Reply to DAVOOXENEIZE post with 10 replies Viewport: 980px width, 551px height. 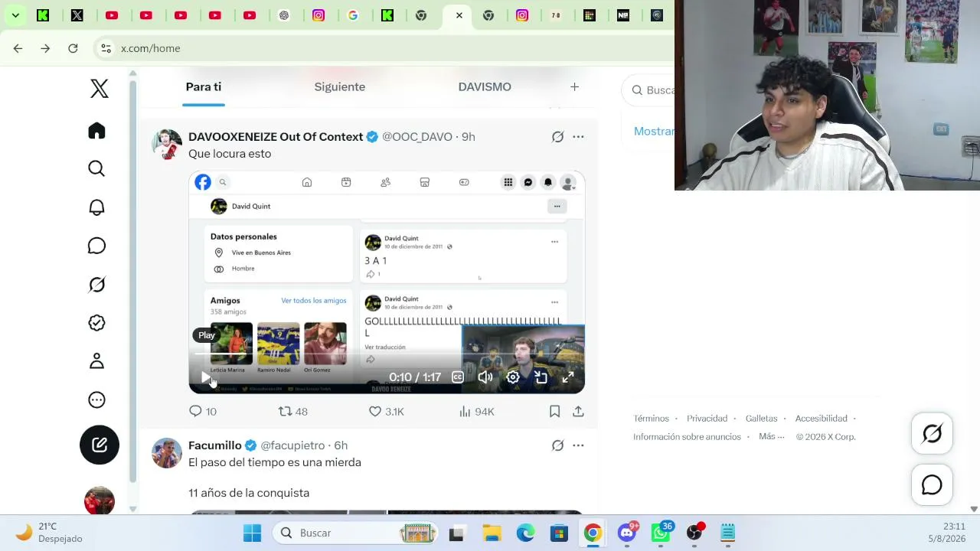(x=203, y=411)
